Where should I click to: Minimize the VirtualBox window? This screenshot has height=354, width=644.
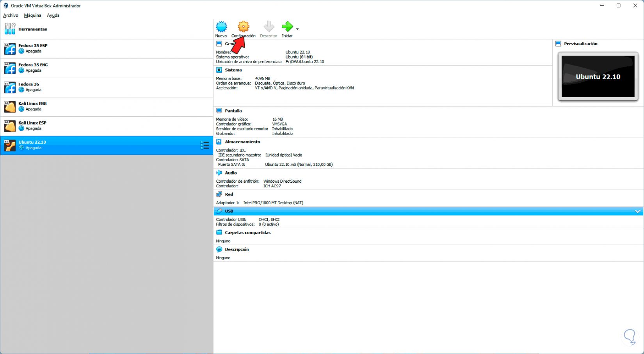click(602, 5)
